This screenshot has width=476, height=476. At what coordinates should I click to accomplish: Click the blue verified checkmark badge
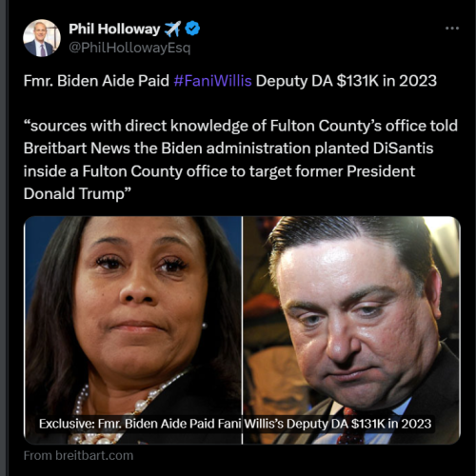192,29
